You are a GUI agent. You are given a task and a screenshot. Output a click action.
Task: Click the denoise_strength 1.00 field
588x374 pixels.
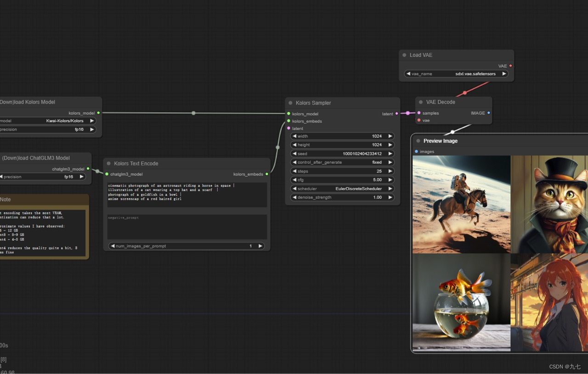click(x=342, y=197)
